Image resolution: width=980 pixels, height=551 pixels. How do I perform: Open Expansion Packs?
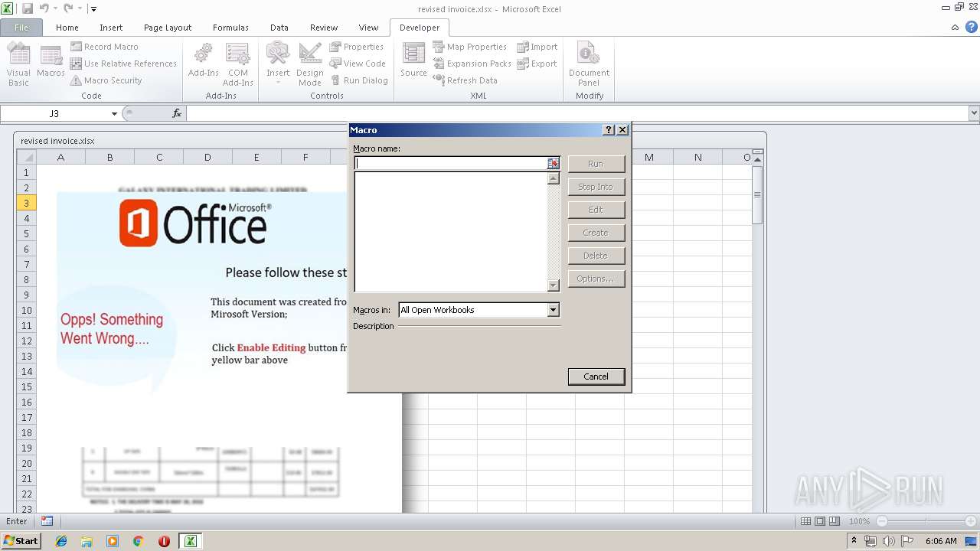472,64
